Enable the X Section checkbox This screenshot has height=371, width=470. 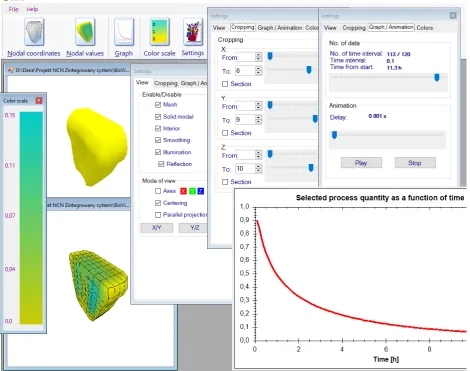click(x=225, y=84)
